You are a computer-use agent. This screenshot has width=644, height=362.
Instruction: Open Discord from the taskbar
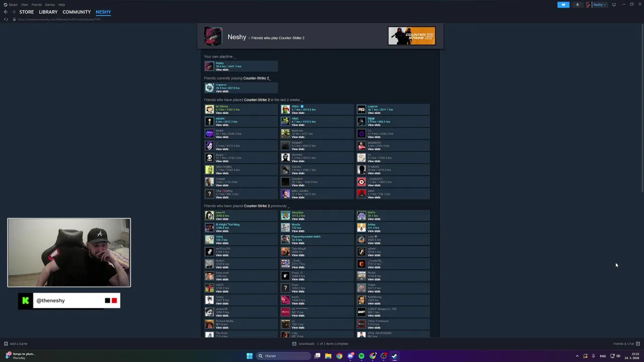(x=350, y=356)
